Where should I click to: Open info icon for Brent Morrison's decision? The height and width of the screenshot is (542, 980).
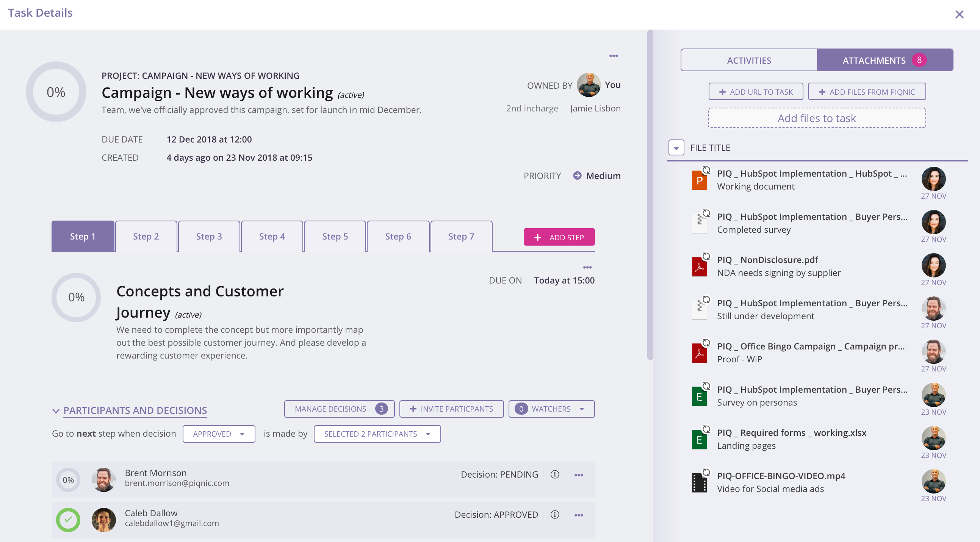555,474
